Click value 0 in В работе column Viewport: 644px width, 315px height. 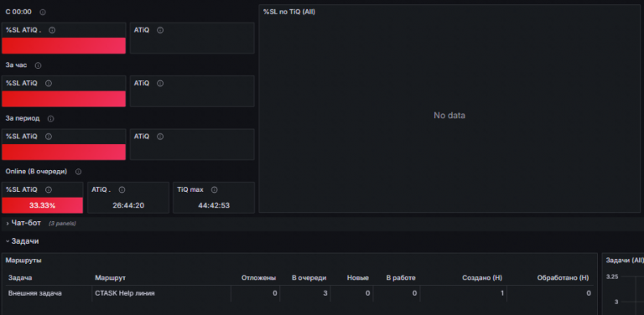point(414,293)
